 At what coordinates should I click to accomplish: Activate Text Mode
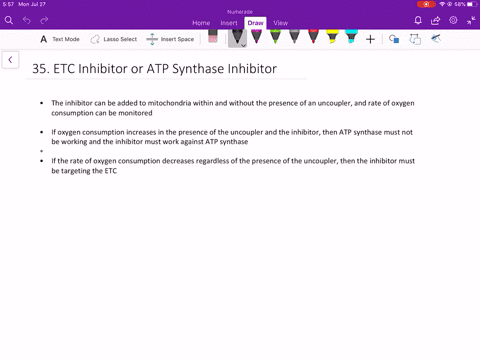60,39
